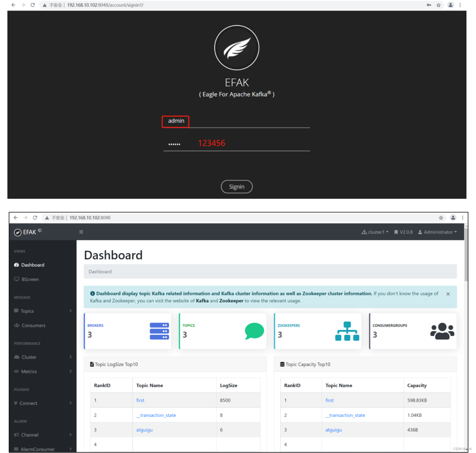Open profile icon in the login browser window
The width and height of the screenshot is (476, 453).
click(450, 5)
